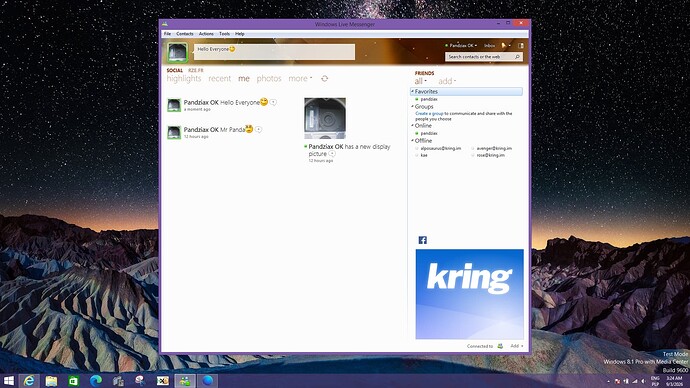Open the all friends filter dropdown

(421, 81)
